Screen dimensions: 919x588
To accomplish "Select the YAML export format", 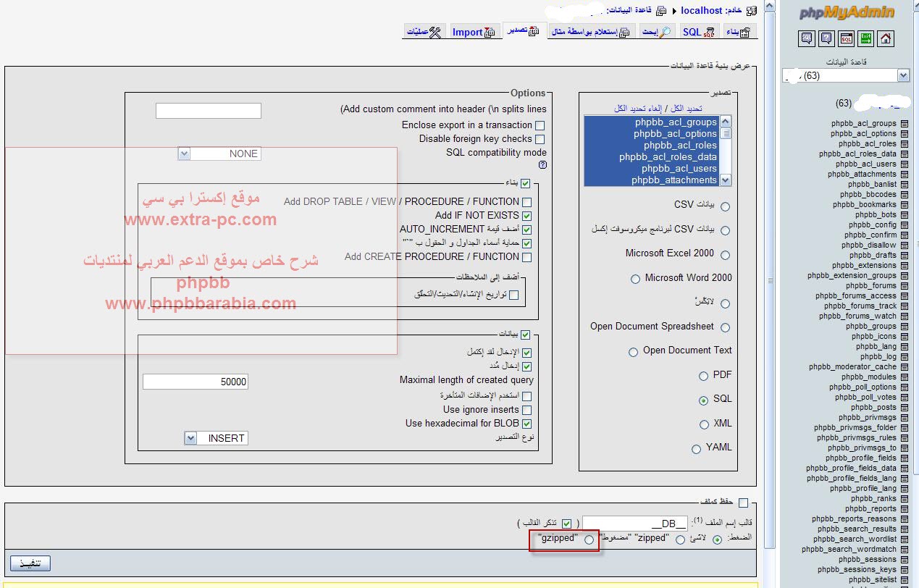I will [696, 449].
